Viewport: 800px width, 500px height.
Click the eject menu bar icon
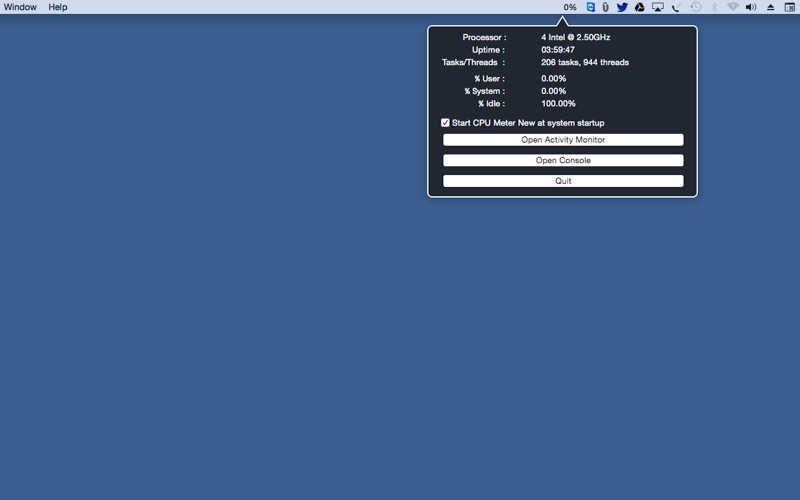click(770, 7)
